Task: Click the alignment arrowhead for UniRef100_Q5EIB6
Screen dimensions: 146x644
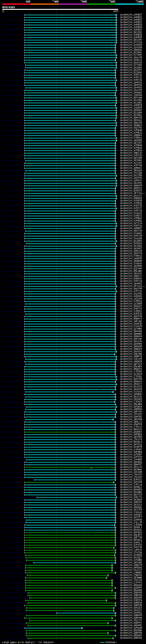Action: [x=115, y=354]
